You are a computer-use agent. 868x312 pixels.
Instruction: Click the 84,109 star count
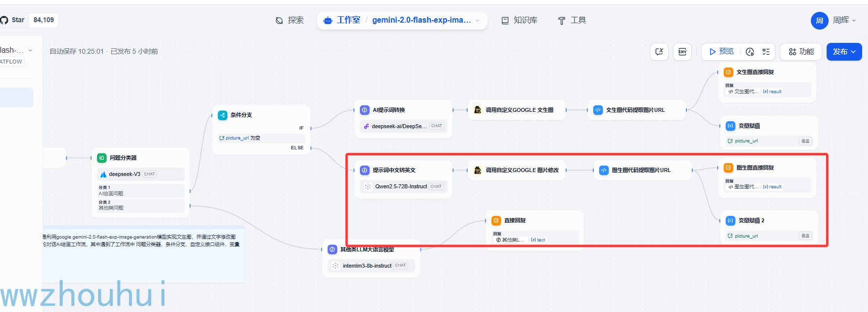tap(44, 20)
